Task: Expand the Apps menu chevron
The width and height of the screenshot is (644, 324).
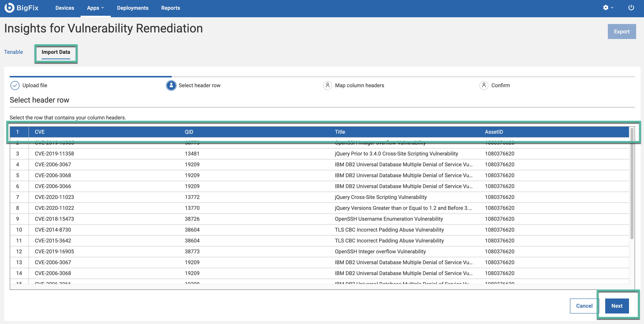Action: (103, 8)
